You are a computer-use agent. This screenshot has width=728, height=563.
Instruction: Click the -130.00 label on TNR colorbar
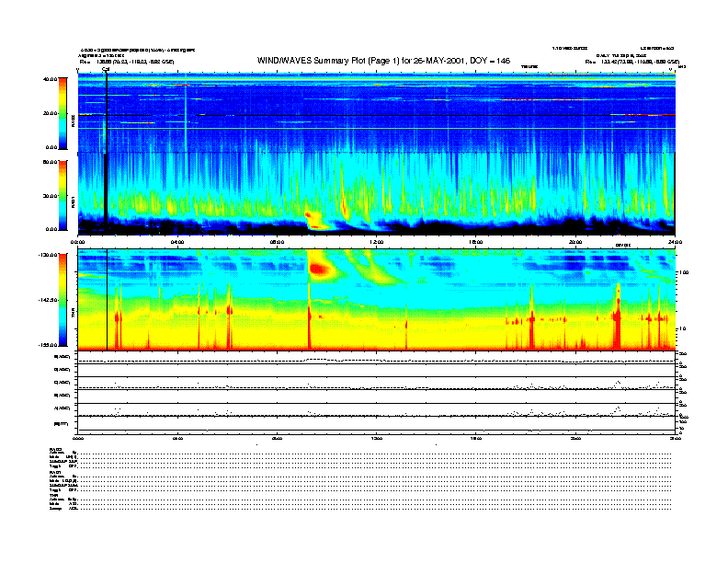pyautogui.click(x=48, y=255)
